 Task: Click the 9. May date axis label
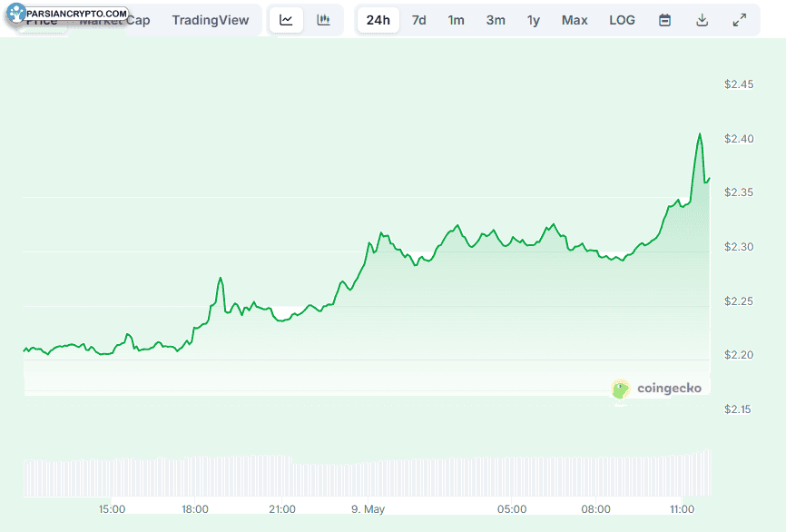368,509
